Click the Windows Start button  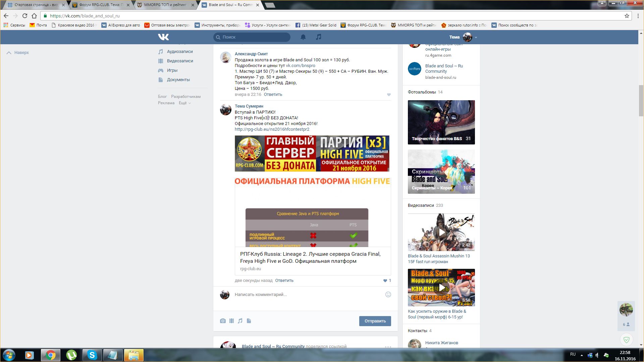tap(9, 355)
